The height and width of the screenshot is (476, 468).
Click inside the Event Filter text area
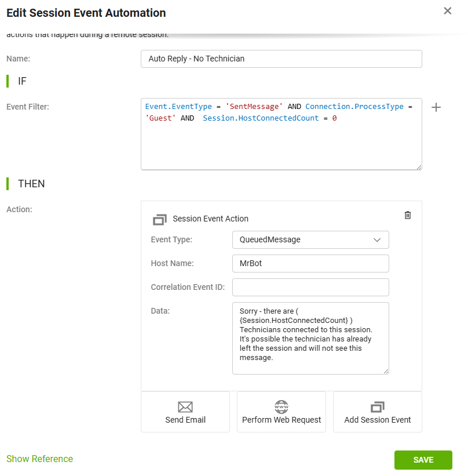click(x=281, y=145)
